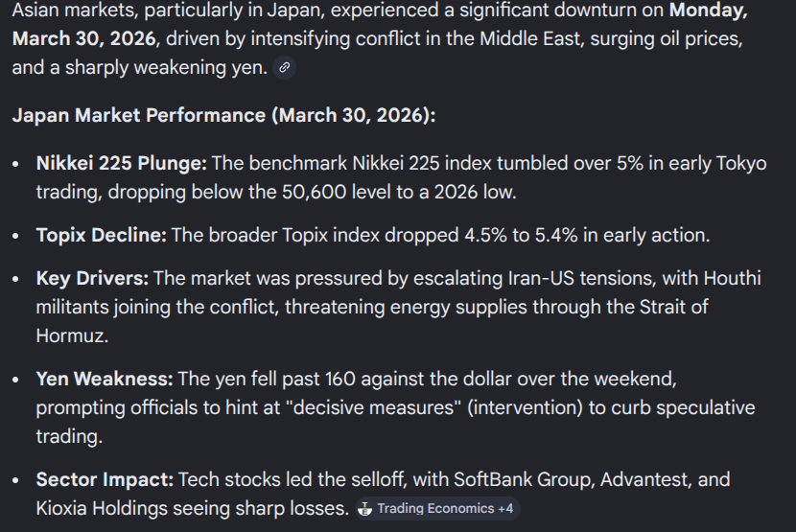Click the bullet before Key Drivers
The height and width of the screenshot is (532, 796).
point(15,280)
